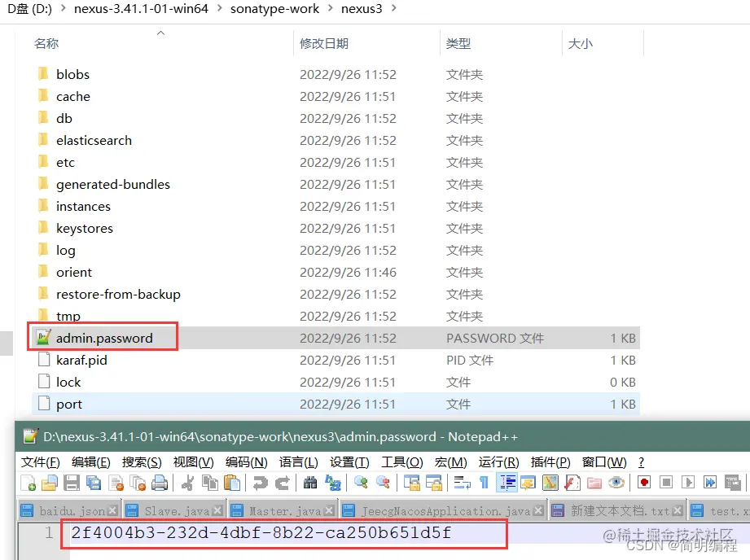Open the 设置(T) menu
This screenshot has height=560, width=750.
pyautogui.click(x=349, y=462)
